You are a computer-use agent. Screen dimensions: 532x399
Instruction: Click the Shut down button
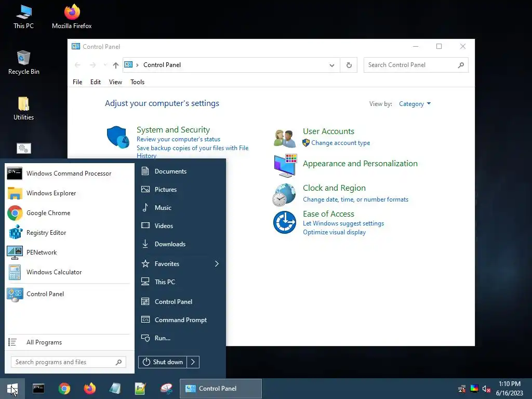tap(163, 362)
